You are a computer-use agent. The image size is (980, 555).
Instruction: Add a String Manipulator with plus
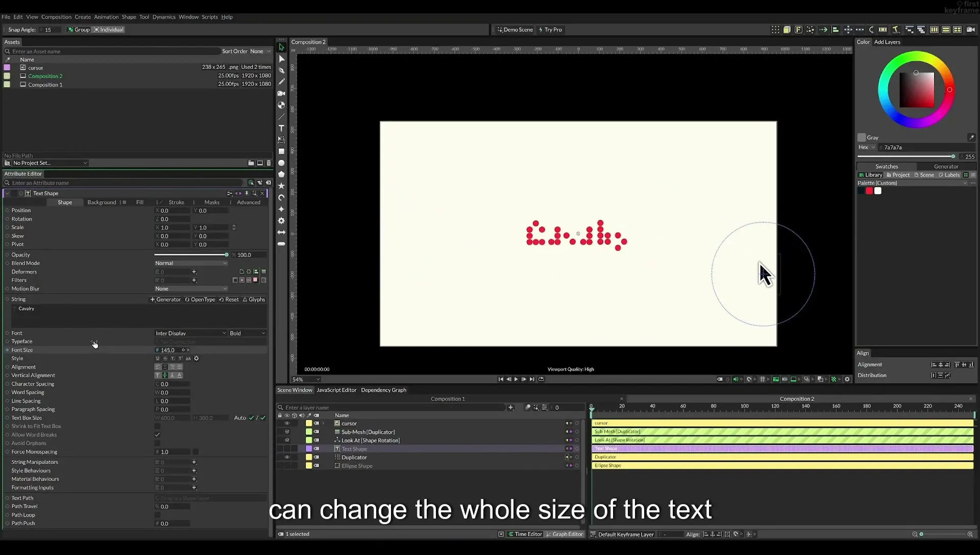click(194, 462)
